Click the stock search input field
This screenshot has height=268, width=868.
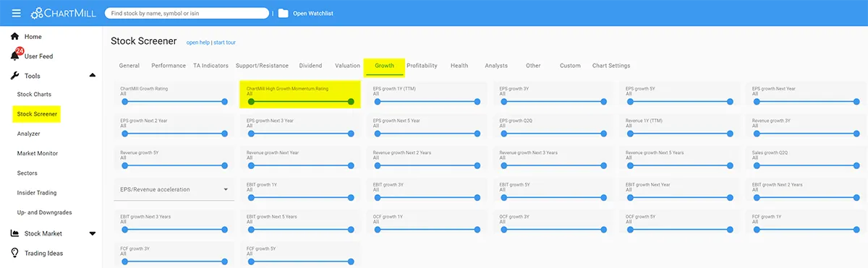click(x=187, y=13)
